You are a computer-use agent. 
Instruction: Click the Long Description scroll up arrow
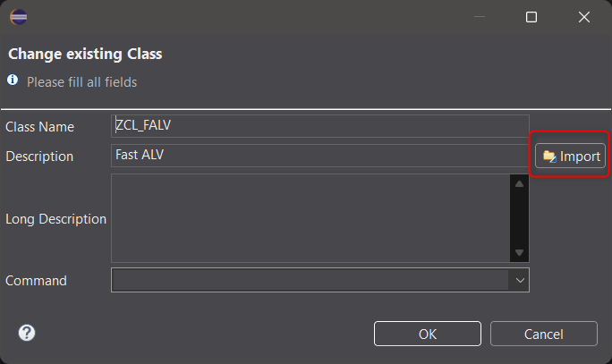point(519,183)
